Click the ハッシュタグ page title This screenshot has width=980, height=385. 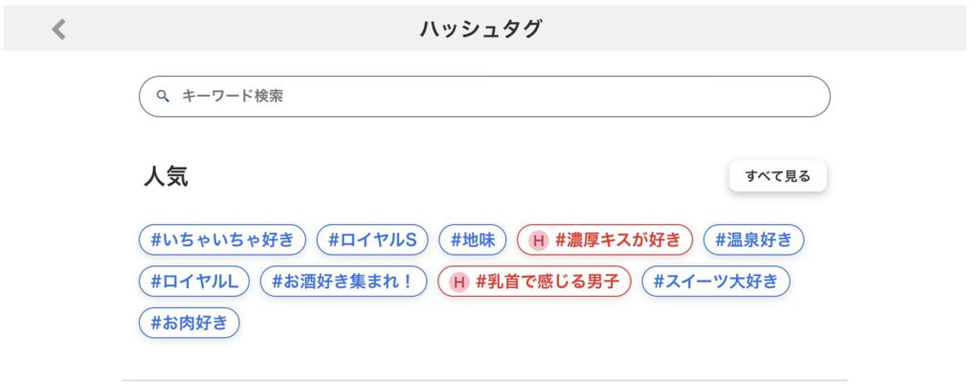coord(480,30)
